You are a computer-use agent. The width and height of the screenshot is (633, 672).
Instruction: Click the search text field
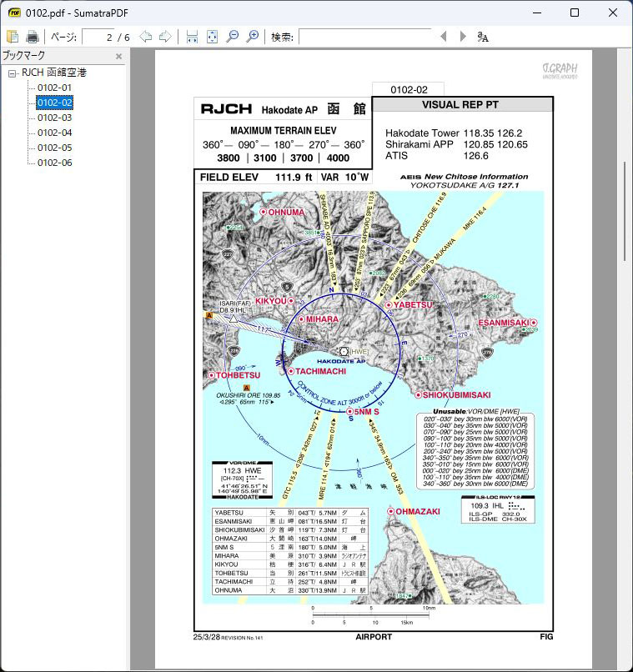364,37
